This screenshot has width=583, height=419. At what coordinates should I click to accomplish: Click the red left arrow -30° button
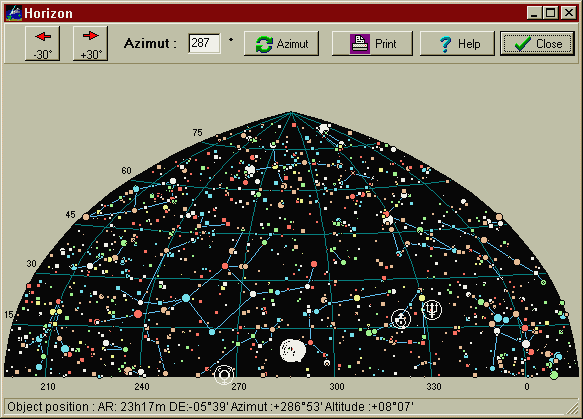coord(42,43)
